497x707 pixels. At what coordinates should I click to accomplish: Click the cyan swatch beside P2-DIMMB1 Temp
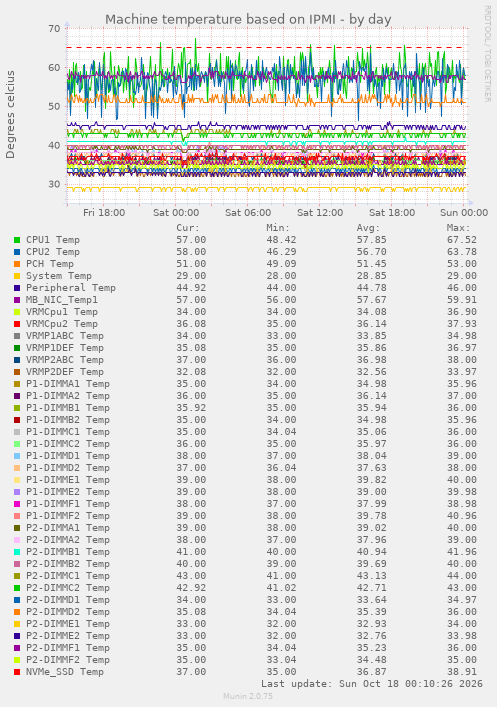point(17,552)
